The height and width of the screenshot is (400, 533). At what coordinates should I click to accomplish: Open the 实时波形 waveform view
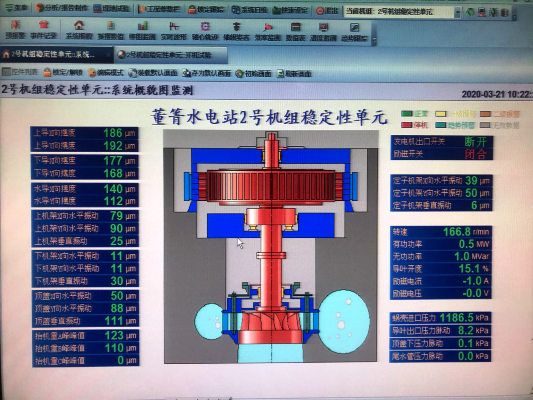click(174, 31)
